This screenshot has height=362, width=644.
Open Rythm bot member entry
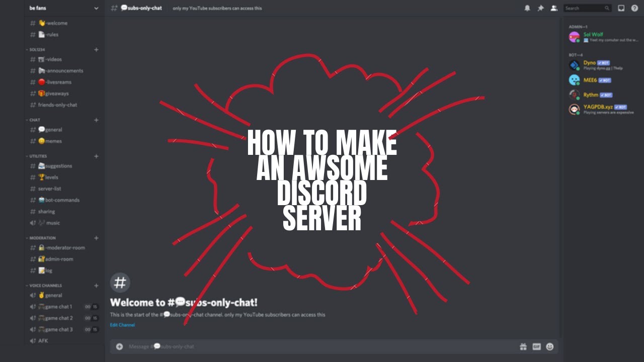coord(603,95)
